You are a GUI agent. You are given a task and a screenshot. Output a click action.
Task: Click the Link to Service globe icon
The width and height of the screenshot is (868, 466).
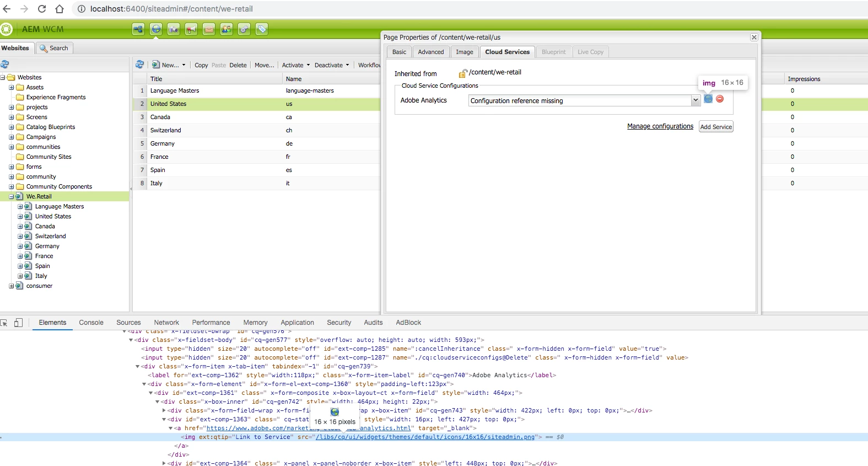click(x=708, y=99)
